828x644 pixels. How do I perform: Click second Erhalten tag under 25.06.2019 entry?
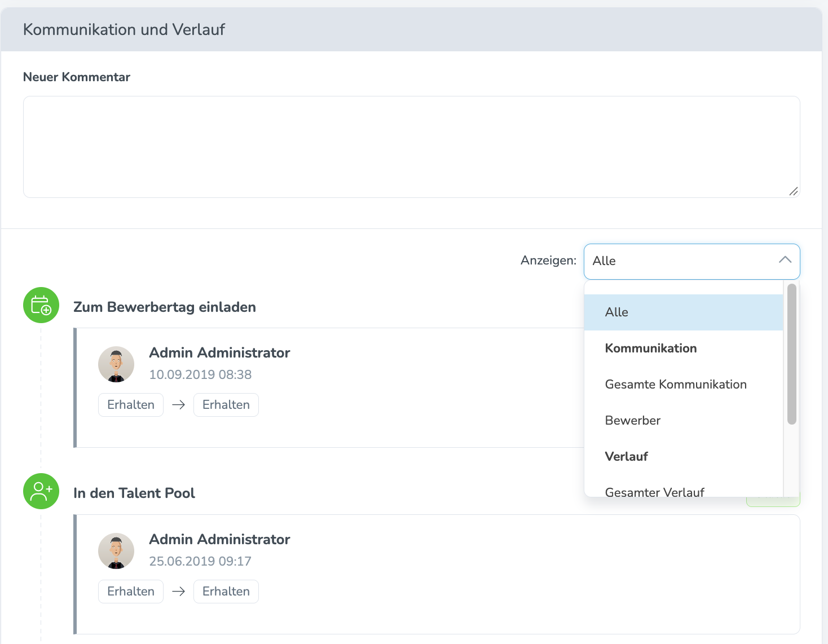[226, 592]
